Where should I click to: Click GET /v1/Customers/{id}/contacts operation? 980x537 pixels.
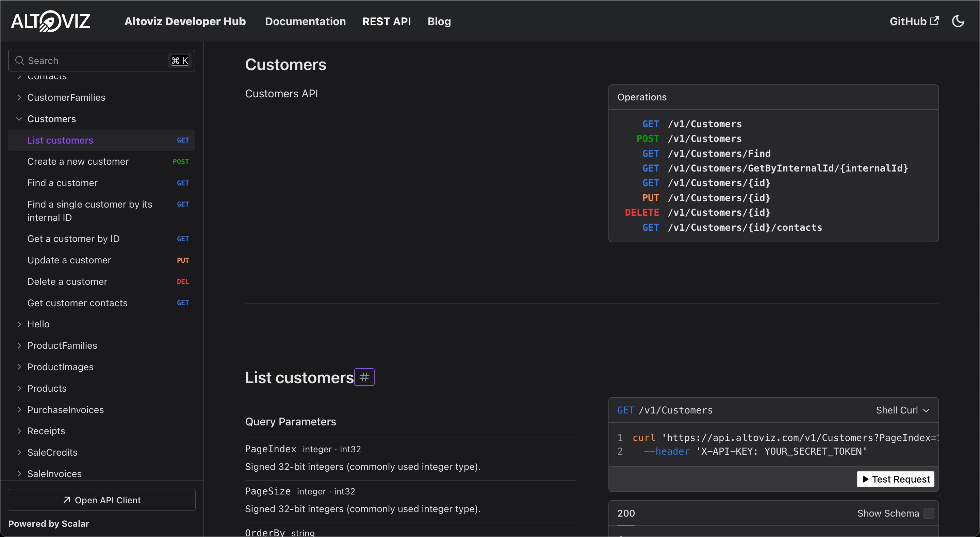(732, 228)
